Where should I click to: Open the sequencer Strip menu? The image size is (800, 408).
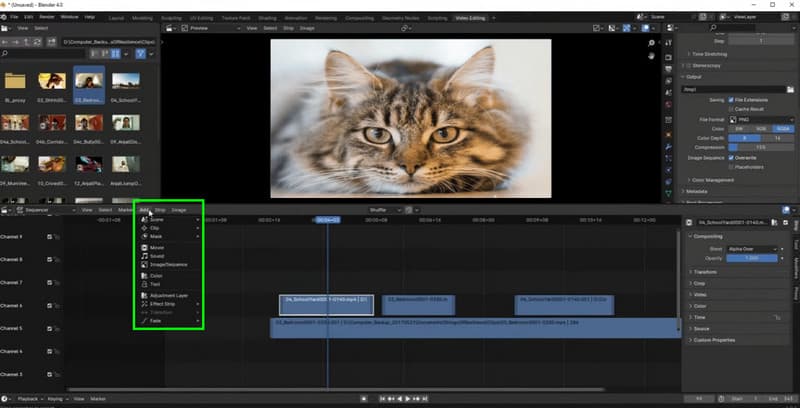160,210
